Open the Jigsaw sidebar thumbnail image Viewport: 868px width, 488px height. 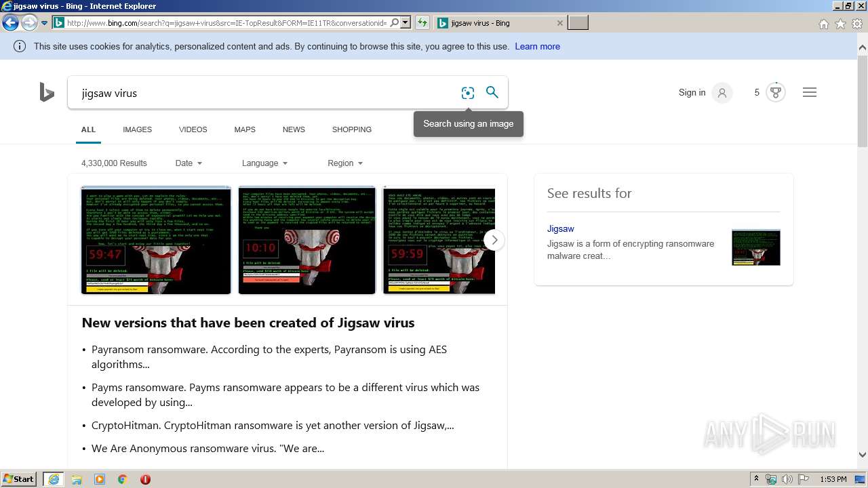click(756, 247)
